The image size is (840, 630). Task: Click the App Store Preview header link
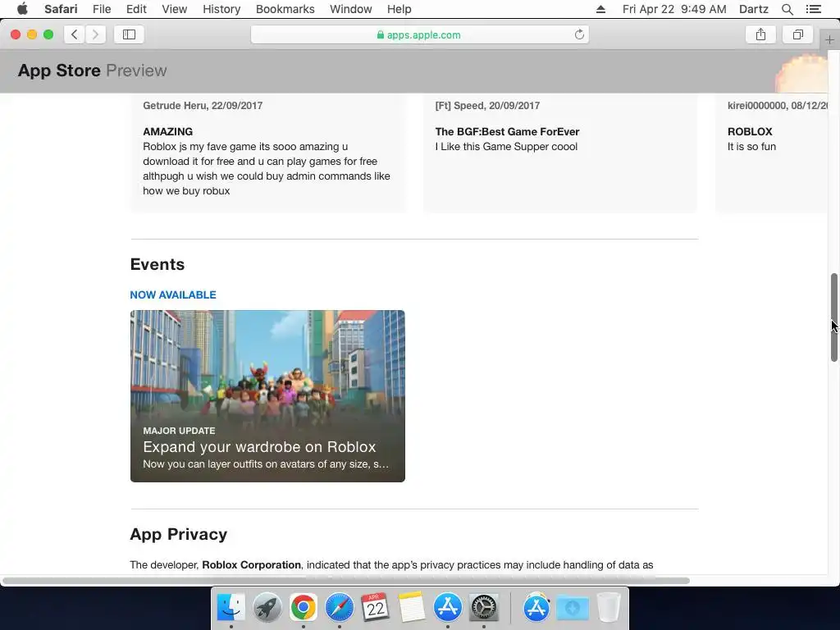pos(92,71)
